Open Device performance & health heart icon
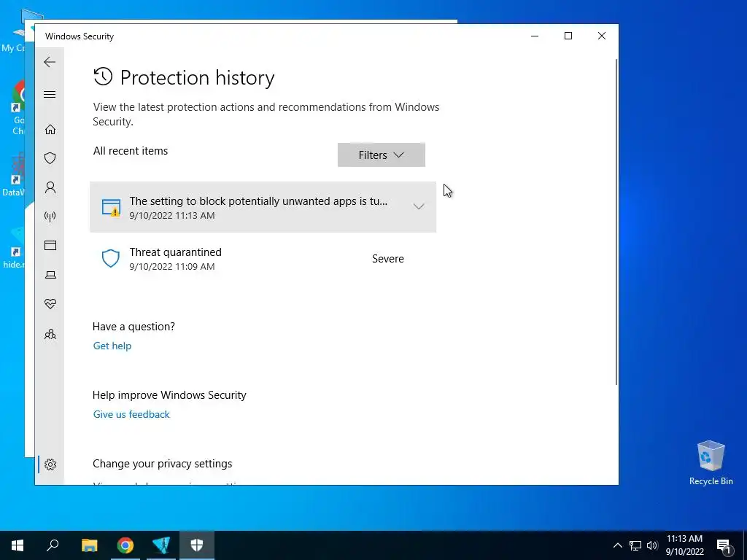747x560 pixels. coord(50,304)
